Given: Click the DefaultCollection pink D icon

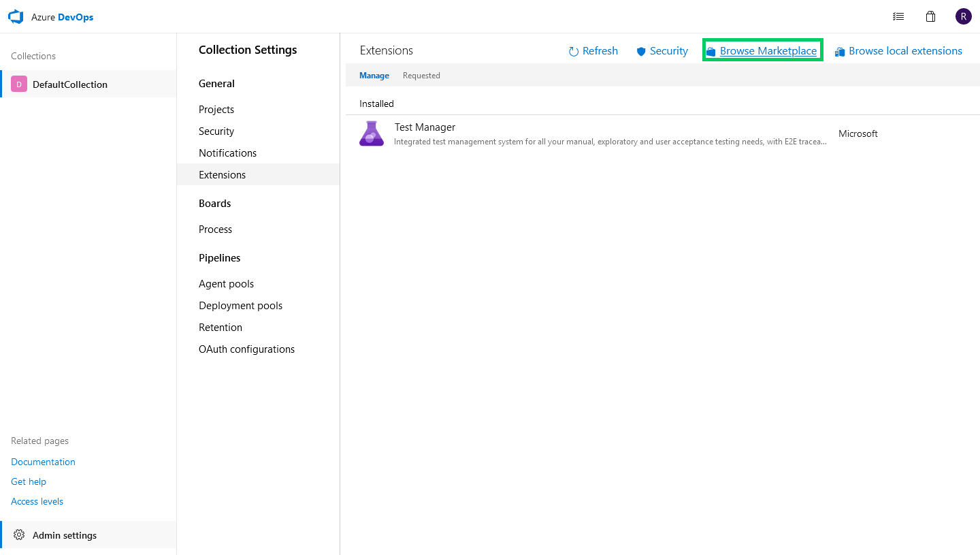Looking at the screenshot, I should [19, 84].
